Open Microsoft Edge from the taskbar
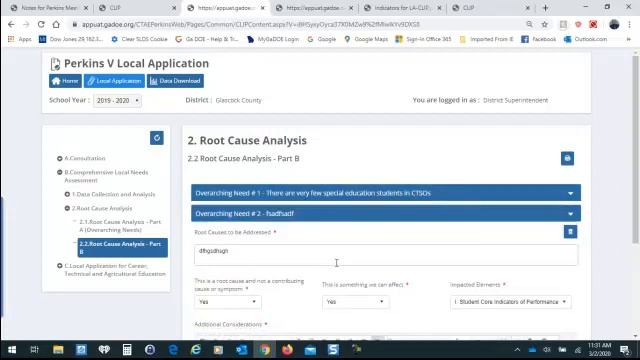The height and width of the screenshot is (360, 640). [173, 350]
